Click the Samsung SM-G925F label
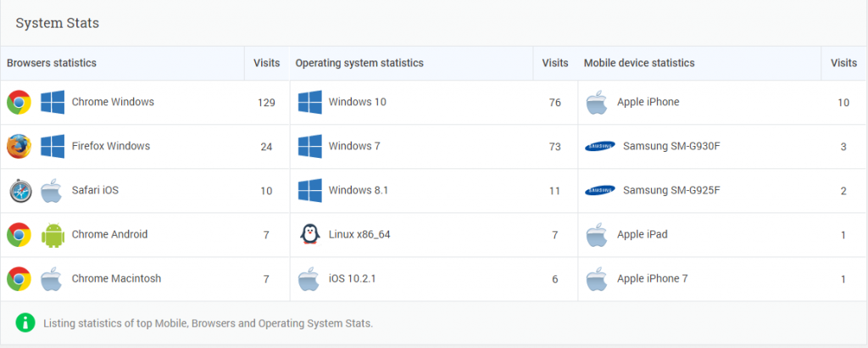Viewport: 868px width, 348px height. click(671, 191)
